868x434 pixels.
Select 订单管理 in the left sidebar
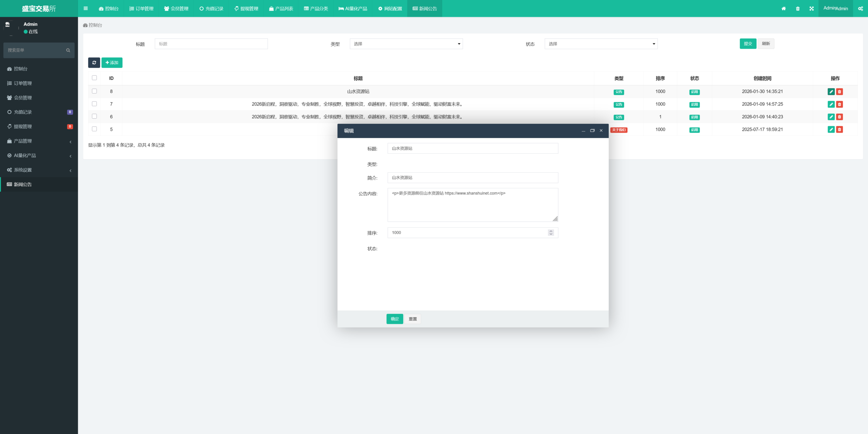coord(23,83)
